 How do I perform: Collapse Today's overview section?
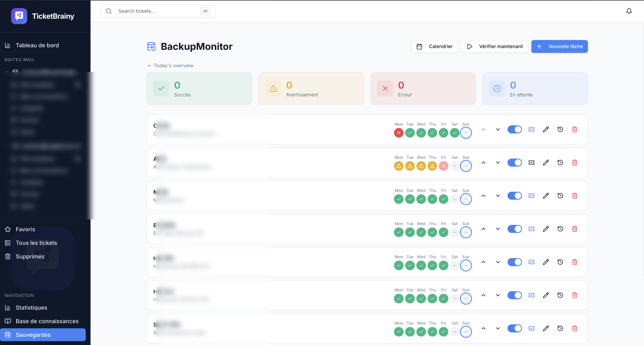click(x=149, y=65)
